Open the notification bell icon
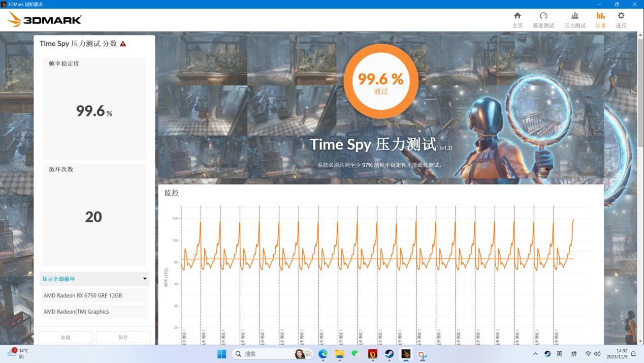This screenshot has width=644, height=363. coord(634,354)
